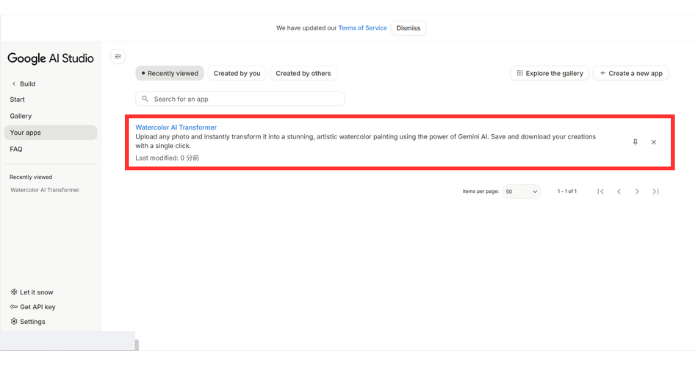Click Explore the gallery button

(x=549, y=73)
